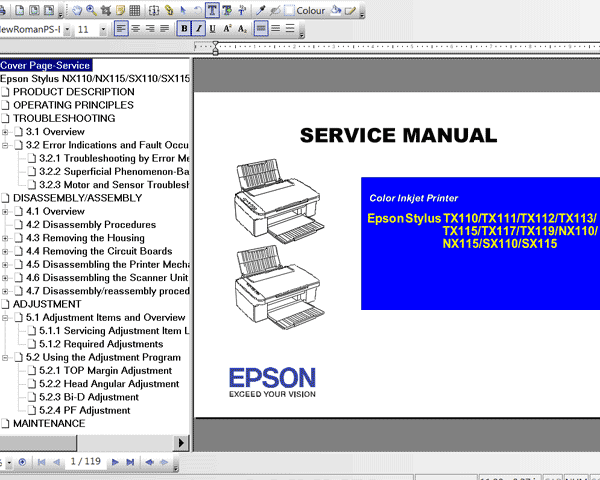Select the Crop tool icon
Screen dimensions: 600x480
(106, 10)
